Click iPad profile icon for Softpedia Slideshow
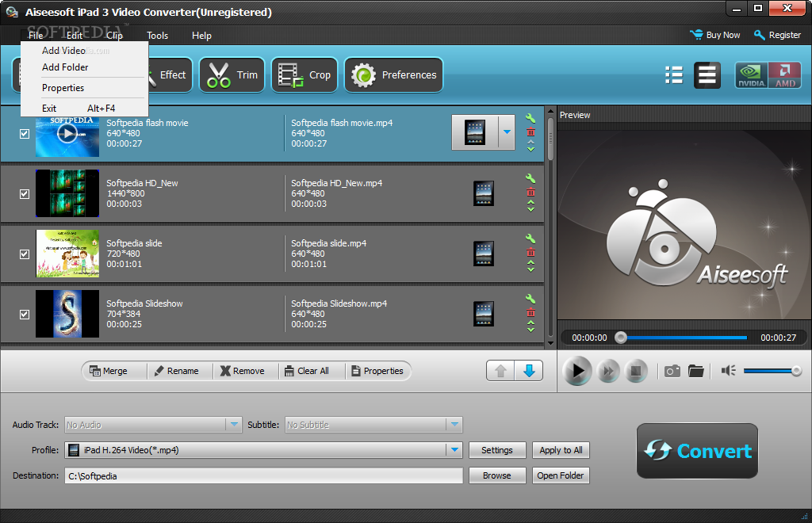The image size is (812, 523). tap(484, 314)
